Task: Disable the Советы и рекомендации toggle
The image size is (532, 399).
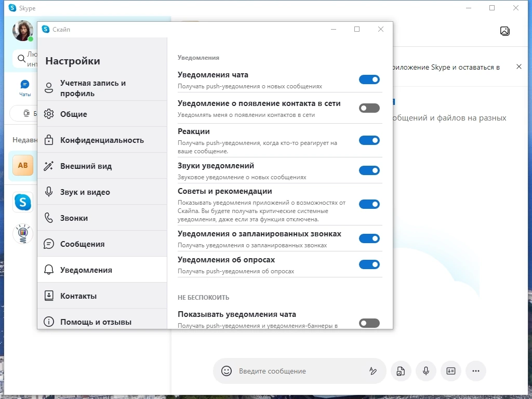Action: click(369, 204)
